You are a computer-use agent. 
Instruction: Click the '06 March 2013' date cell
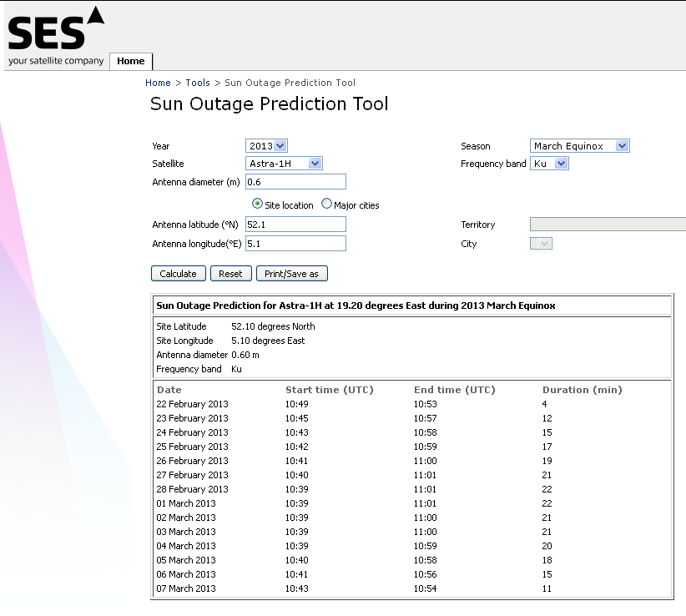186,574
